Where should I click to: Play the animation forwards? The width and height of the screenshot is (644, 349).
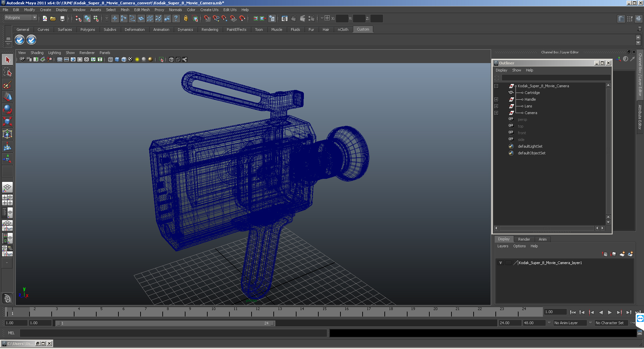click(x=610, y=312)
